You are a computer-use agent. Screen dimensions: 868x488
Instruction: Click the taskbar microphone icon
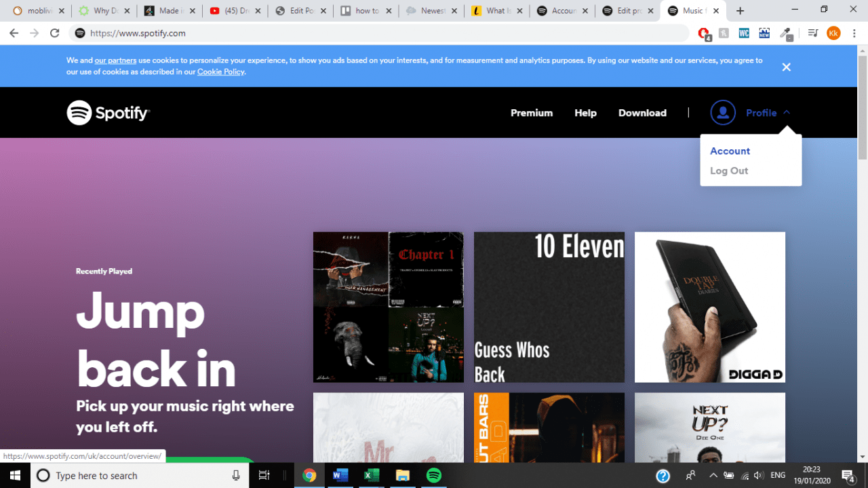click(x=236, y=475)
